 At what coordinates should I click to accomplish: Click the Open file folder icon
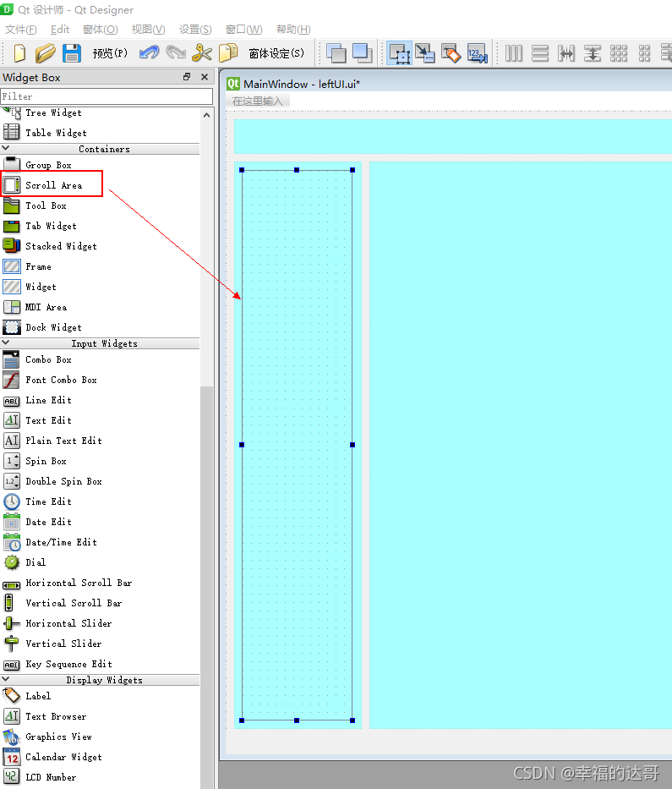coord(46,52)
